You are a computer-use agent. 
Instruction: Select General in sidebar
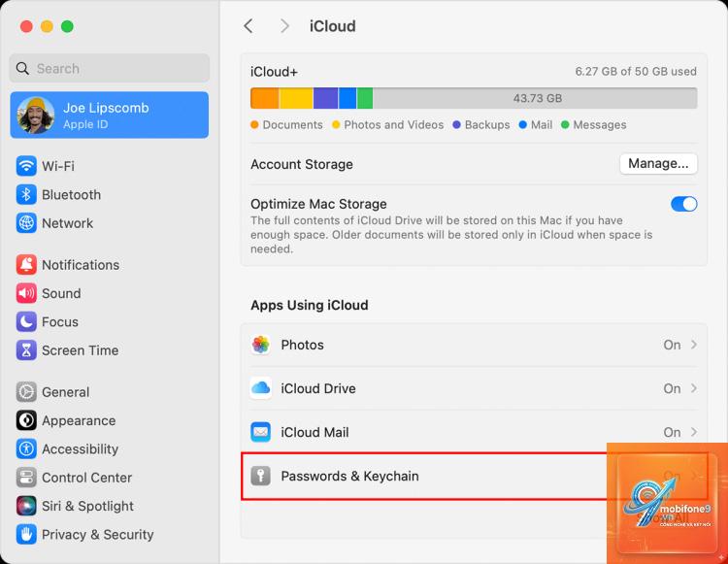110,392
